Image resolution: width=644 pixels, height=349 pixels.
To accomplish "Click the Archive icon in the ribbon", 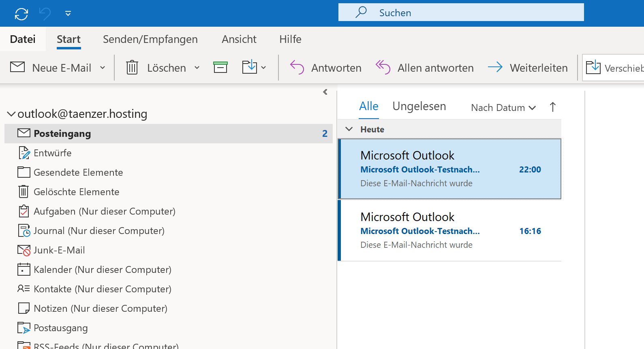I will tap(220, 68).
